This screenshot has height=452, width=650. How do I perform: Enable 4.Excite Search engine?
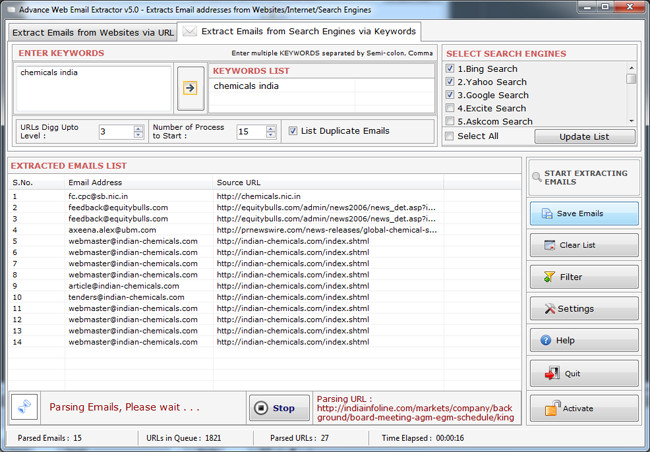[x=450, y=108]
